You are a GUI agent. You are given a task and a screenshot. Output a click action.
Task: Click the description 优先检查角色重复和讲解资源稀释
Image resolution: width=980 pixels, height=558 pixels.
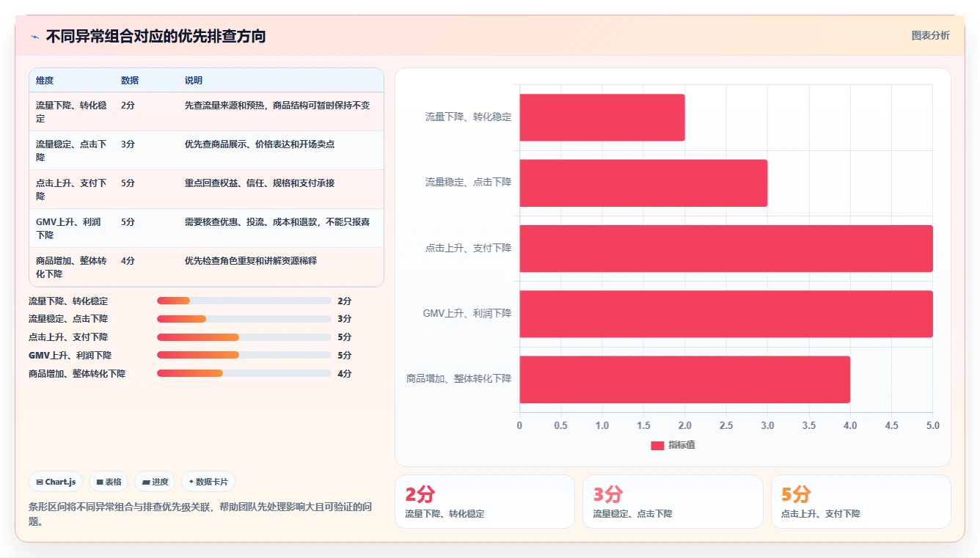(x=251, y=260)
